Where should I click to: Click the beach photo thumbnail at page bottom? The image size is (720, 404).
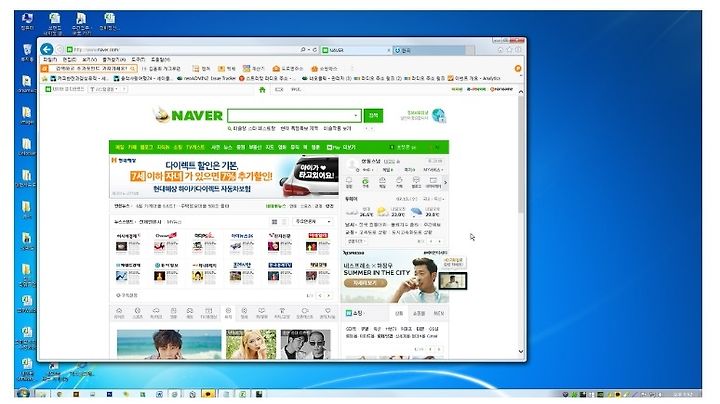point(169,344)
